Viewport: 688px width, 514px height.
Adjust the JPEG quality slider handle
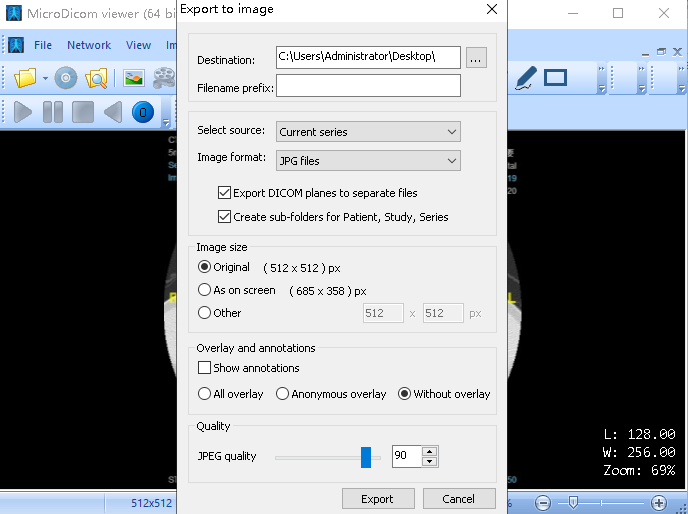pos(366,457)
